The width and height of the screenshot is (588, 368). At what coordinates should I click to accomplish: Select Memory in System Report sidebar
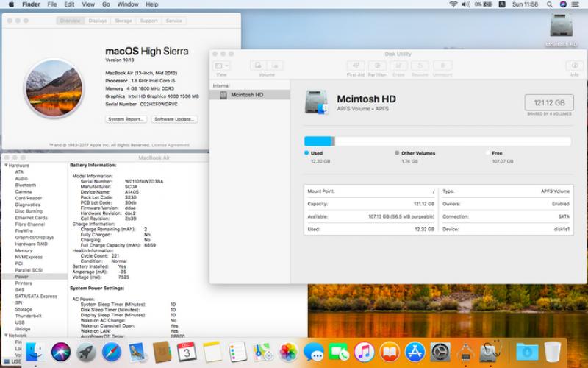24,250
